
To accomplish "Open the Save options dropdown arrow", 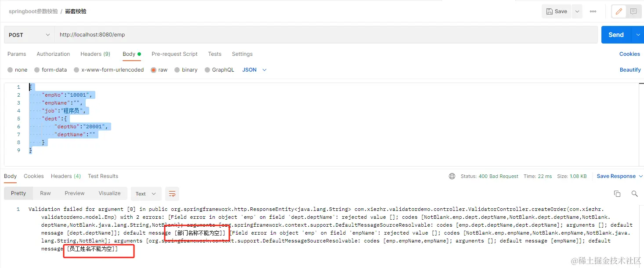I will point(577,11).
